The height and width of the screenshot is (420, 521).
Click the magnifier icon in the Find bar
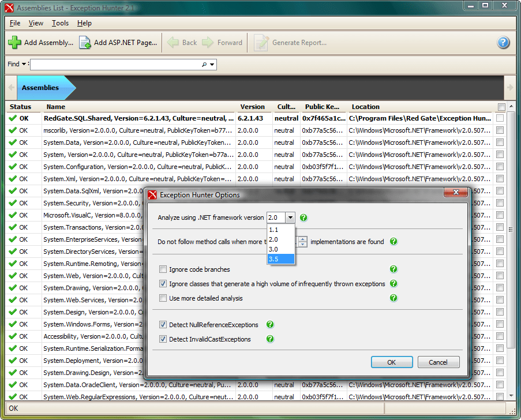[x=205, y=65]
